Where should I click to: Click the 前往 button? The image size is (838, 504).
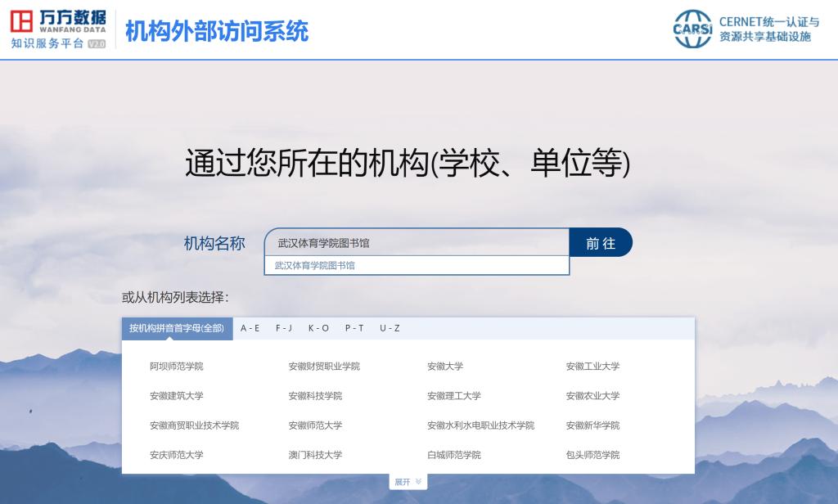[x=601, y=243]
